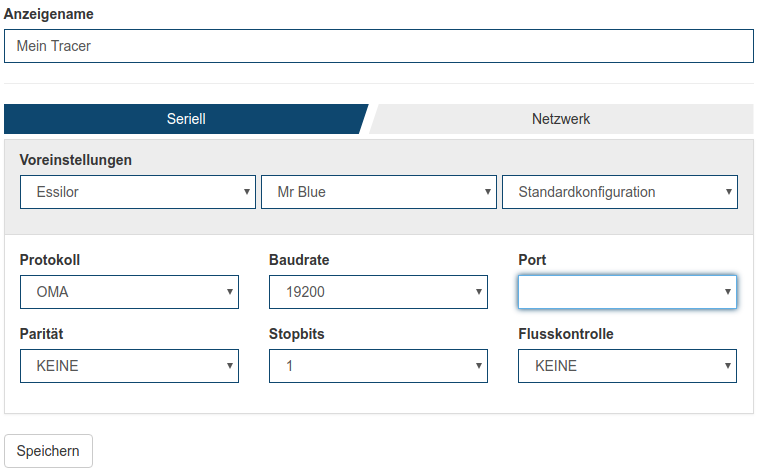Click the Protokoll label
Viewport: 759px width, 472px height.
[x=50, y=260]
